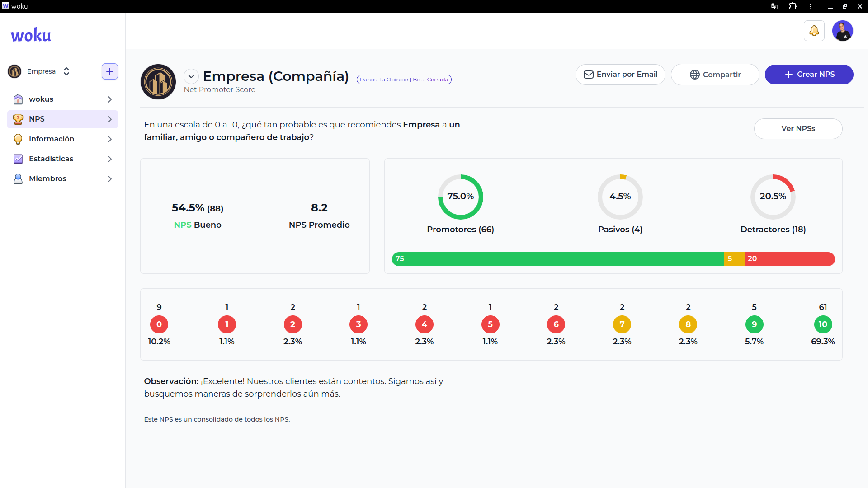
Task: Click the NPS trophy icon in sidebar
Action: point(18,119)
